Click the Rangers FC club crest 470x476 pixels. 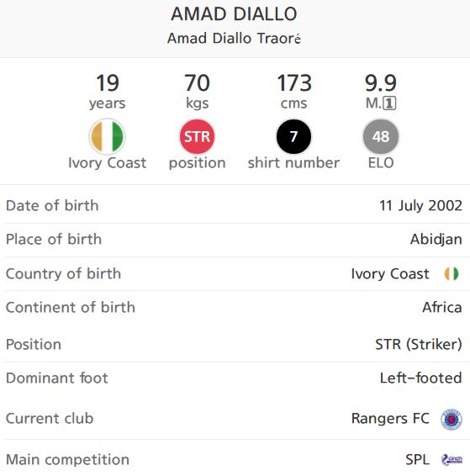(x=452, y=419)
